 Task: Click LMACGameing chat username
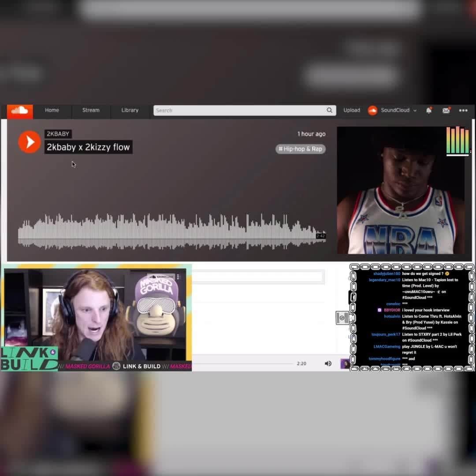click(387, 346)
